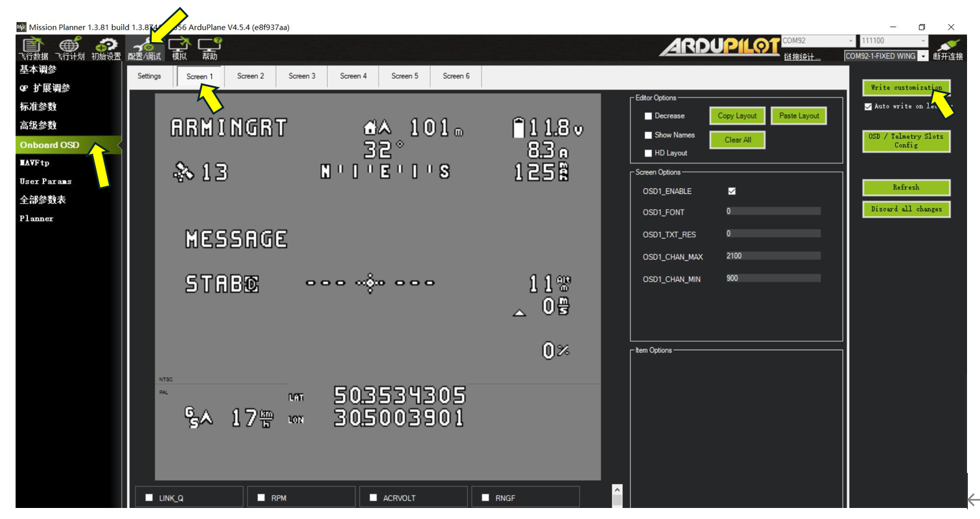
Task: Click the 断开连接 disconnect plug icon
Action: point(948,49)
